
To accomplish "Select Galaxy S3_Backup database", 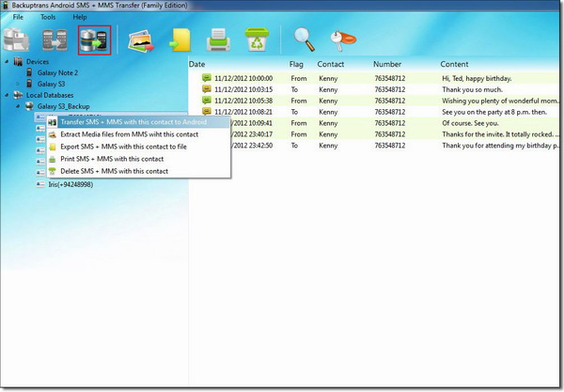I will 63,106.
